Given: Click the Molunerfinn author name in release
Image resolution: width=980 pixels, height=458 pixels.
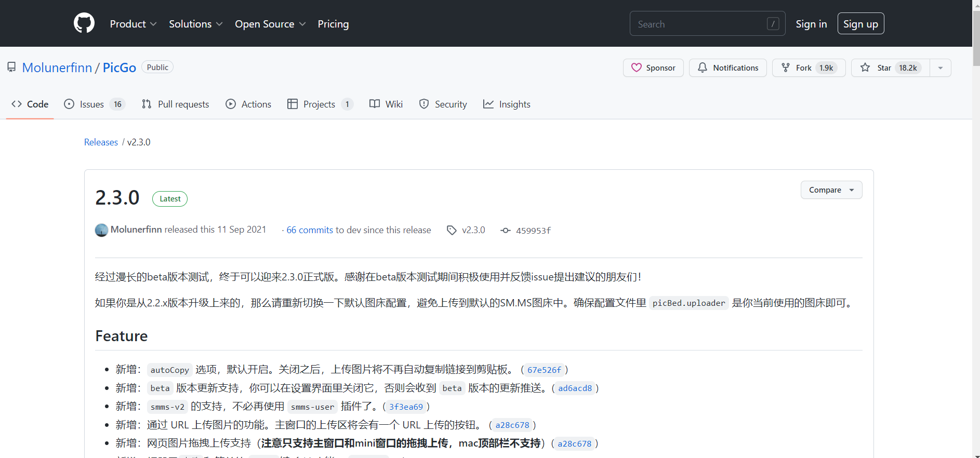Looking at the screenshot, I should [136, 230].
